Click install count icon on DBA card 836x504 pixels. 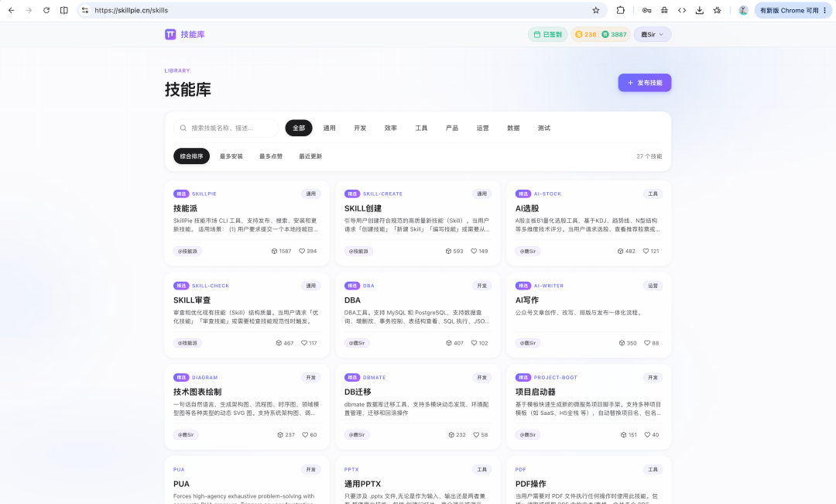[448, 343]
